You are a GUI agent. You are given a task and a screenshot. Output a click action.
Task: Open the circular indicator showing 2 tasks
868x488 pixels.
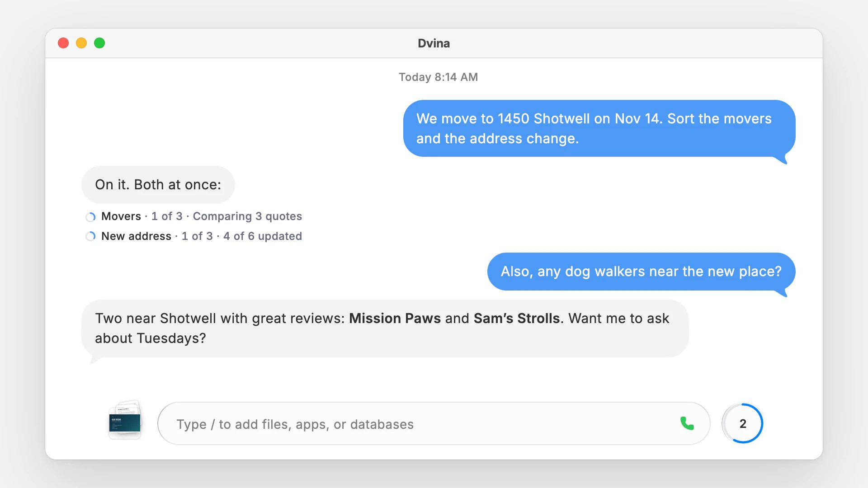click(x=742, y=423)
